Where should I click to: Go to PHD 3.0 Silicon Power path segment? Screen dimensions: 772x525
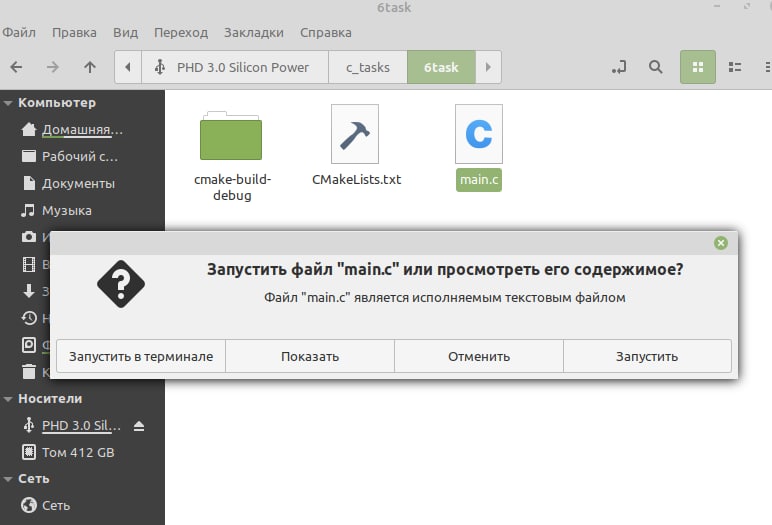pos(235,67)
